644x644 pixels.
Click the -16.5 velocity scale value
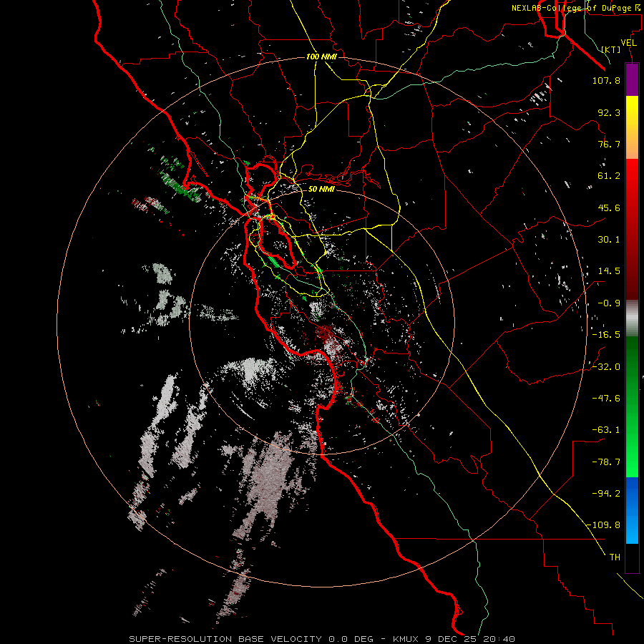coord(606,335)
